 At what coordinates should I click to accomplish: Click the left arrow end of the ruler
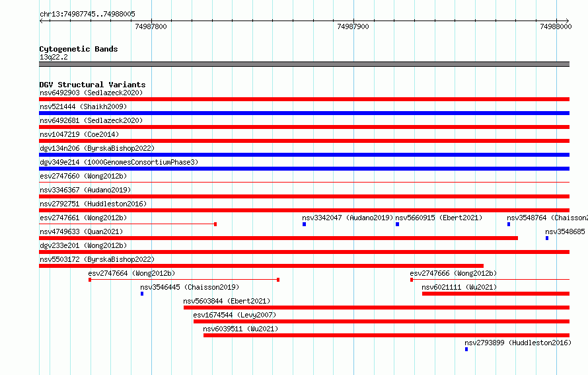[x=41, y=21]
